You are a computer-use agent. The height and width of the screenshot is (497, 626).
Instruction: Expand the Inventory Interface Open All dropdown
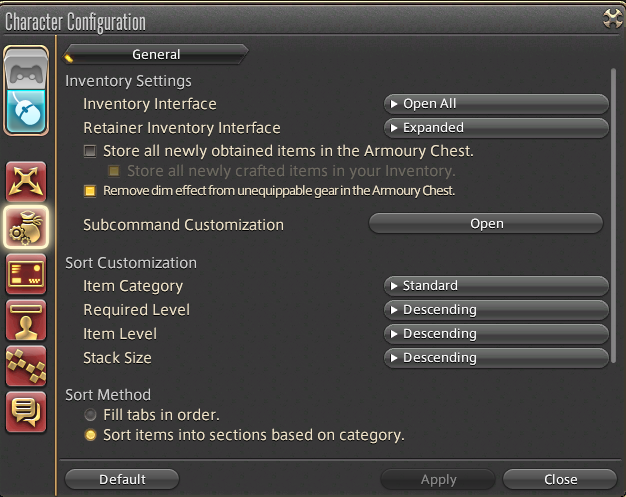pyautogui.click(x=496, y=104)
